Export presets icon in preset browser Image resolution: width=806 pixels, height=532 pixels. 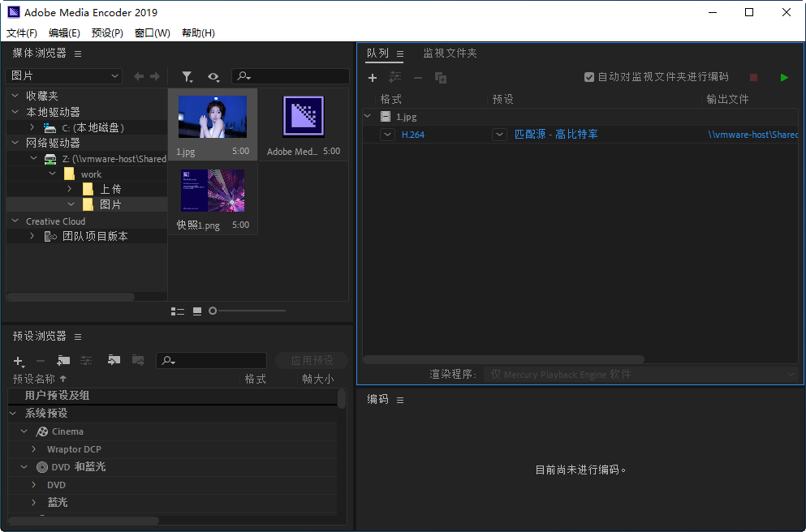pos(138,360)
